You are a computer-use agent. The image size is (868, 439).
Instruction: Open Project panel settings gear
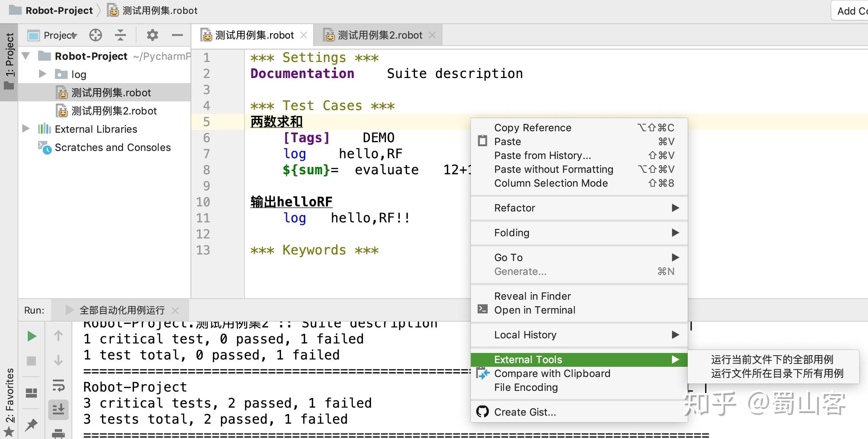coord(152,35)
